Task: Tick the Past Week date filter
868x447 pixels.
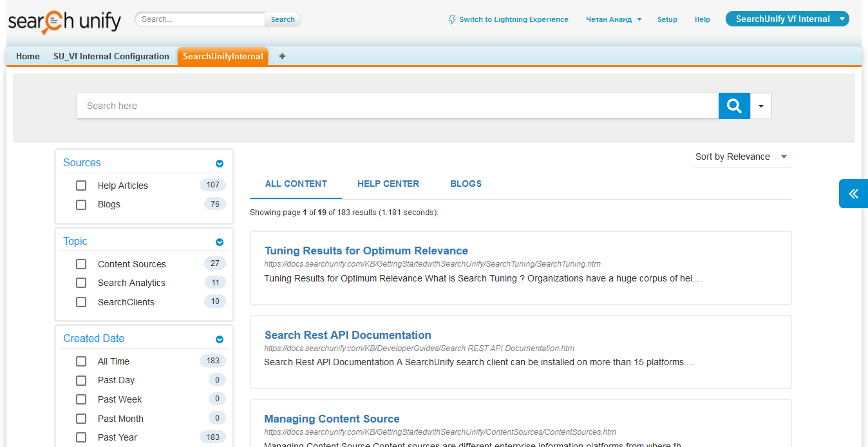Action: [x=81, y=399]
